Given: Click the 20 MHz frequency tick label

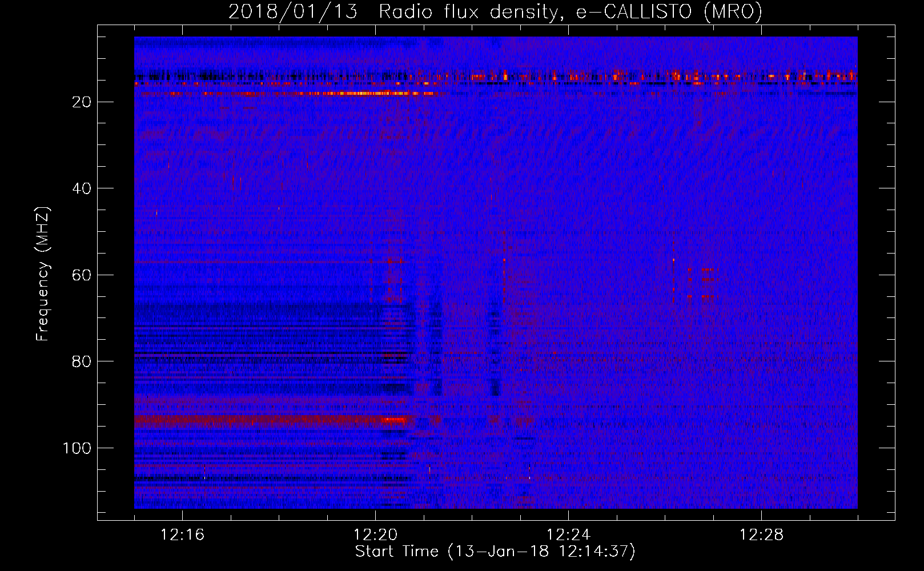Looking at the screenshot, I should click(82, 102).
